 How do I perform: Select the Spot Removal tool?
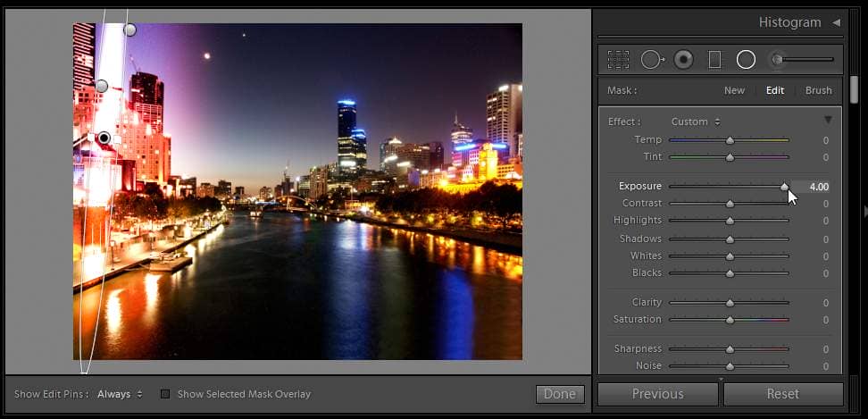tap(651, 60)
